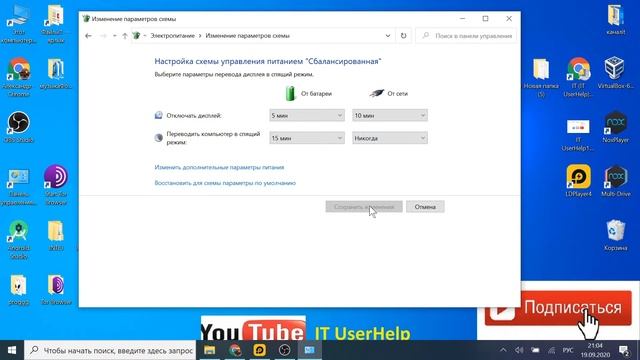Refresh the Control Panel page
The width and height of the screenshot is (640, 360).
(x=403, y=36)
